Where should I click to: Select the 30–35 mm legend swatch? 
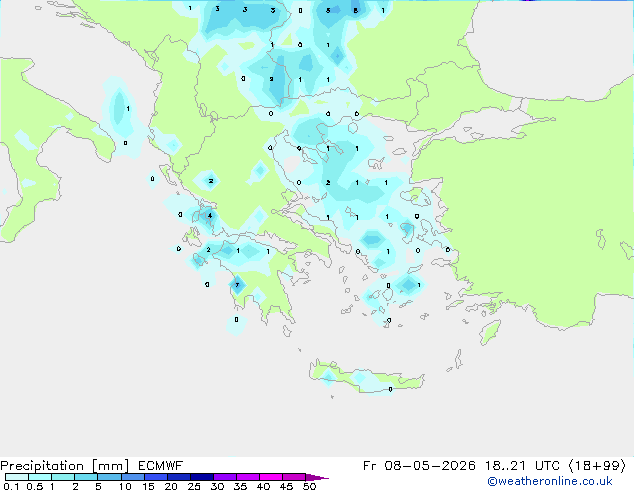[225, 477]
